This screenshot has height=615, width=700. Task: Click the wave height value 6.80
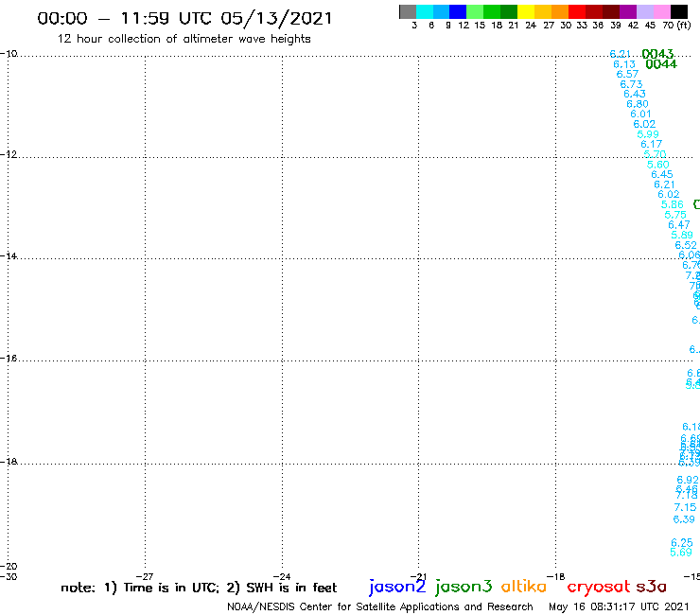[638, 104]
